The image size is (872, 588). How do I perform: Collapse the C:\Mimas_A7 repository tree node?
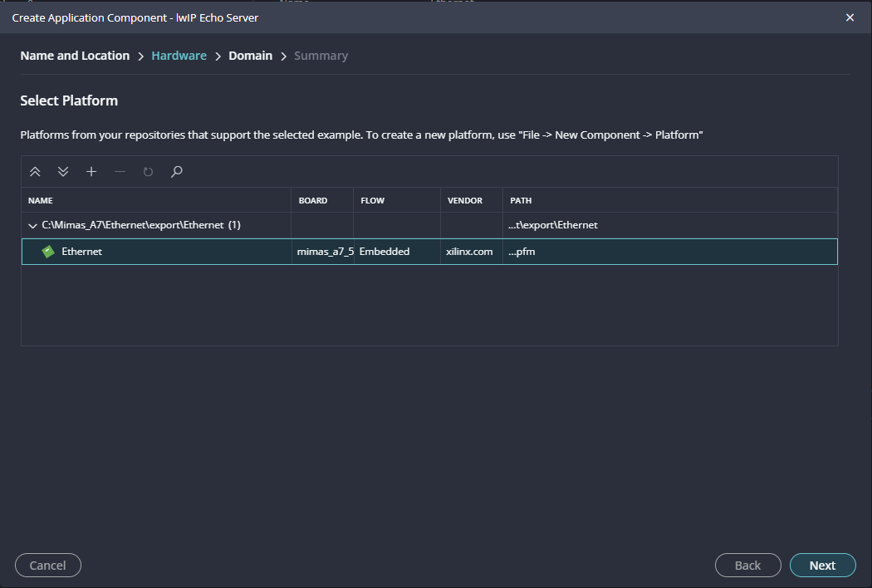tap(32, 225)
